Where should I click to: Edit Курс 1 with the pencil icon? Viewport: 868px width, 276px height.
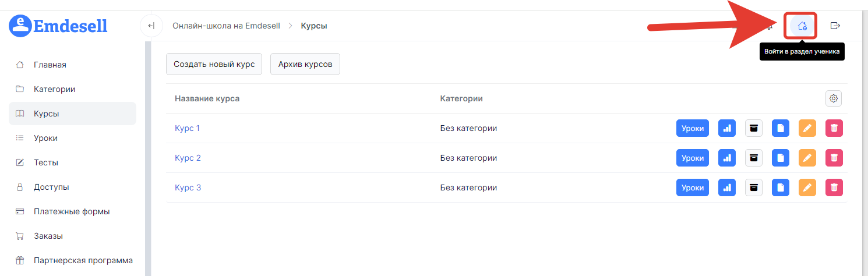click(x=807, y=128)
